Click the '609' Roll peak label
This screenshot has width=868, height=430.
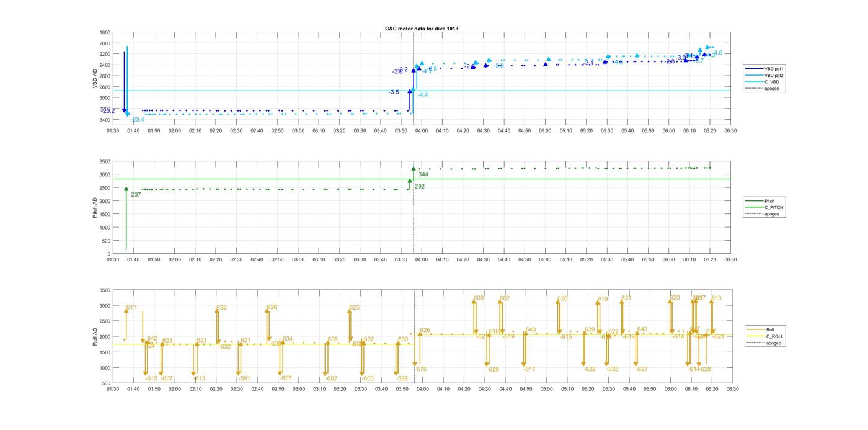tap(479, 298)
